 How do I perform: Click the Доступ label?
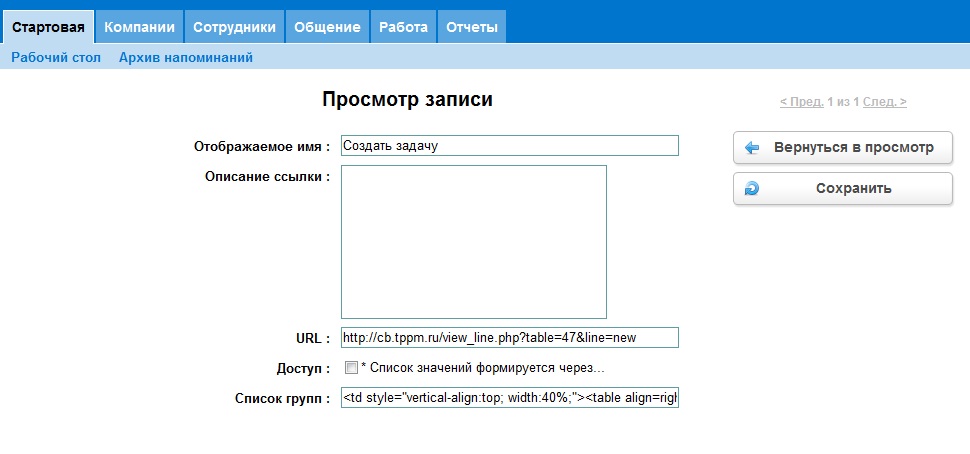click(x=304, y=369)
